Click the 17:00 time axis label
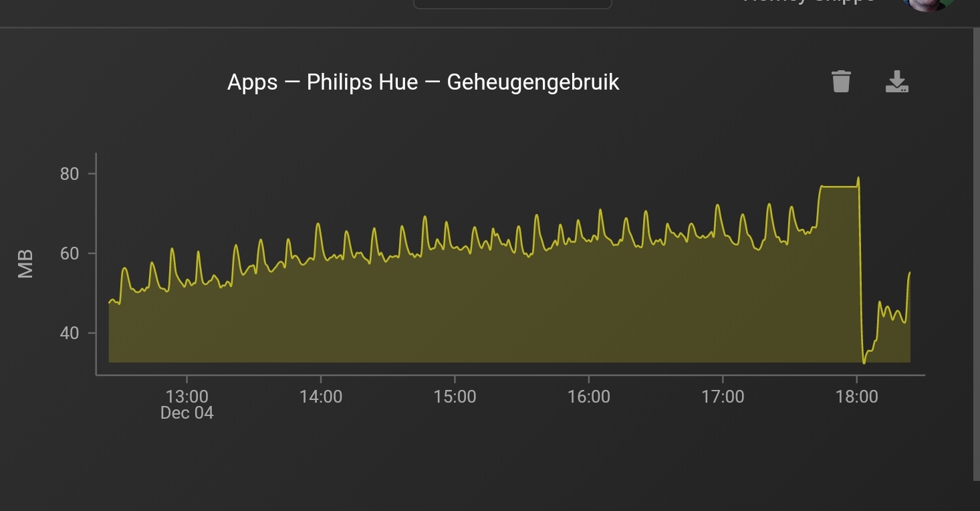 coord(723,397)
